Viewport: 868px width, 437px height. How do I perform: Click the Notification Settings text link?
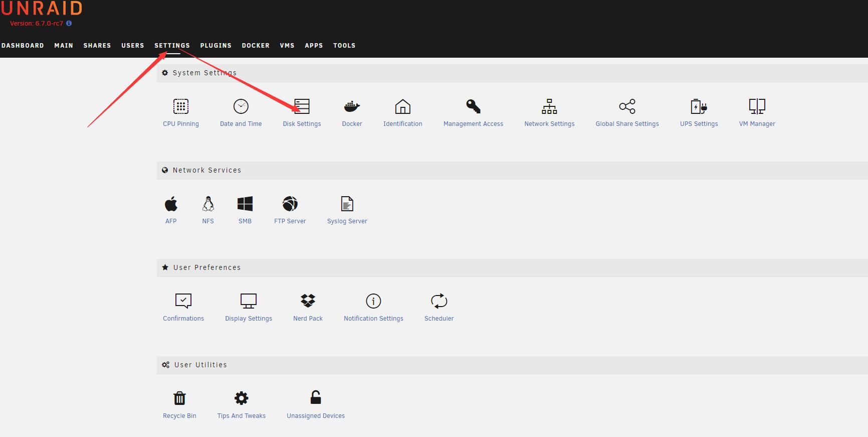[373, 319]
